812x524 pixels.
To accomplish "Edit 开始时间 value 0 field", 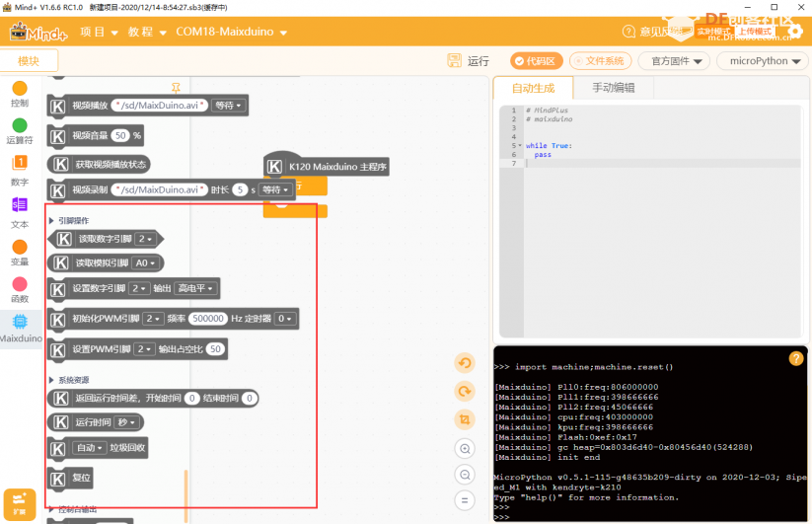I will tap(191, 398).
